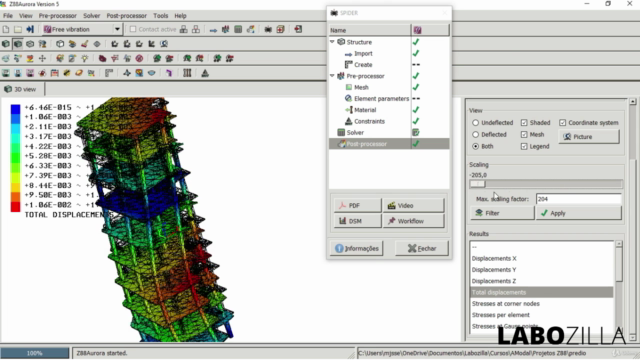This screenshot has width=640, height=360.
Task: Click the magnifier zoom icon in view toolbar
Action: (x=164, y=44)
